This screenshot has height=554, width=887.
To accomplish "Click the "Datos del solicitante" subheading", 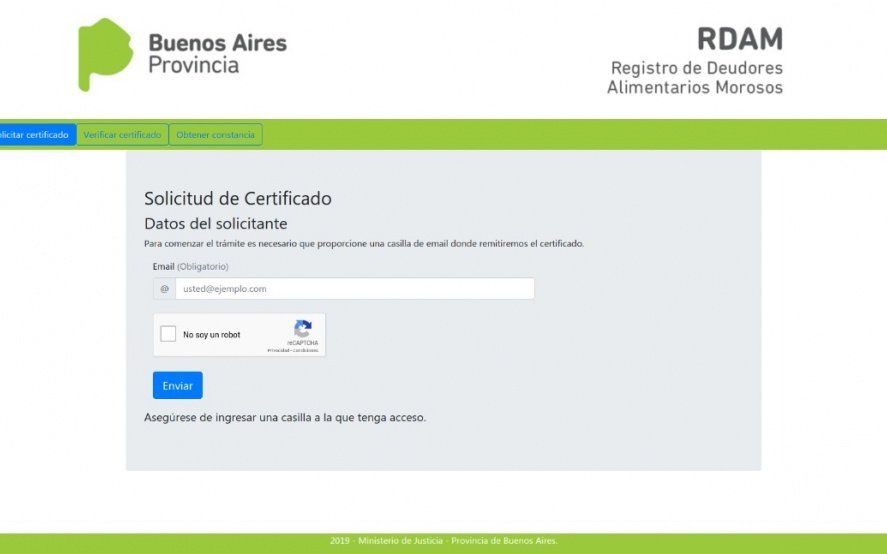I will click(x=216, y=224).
